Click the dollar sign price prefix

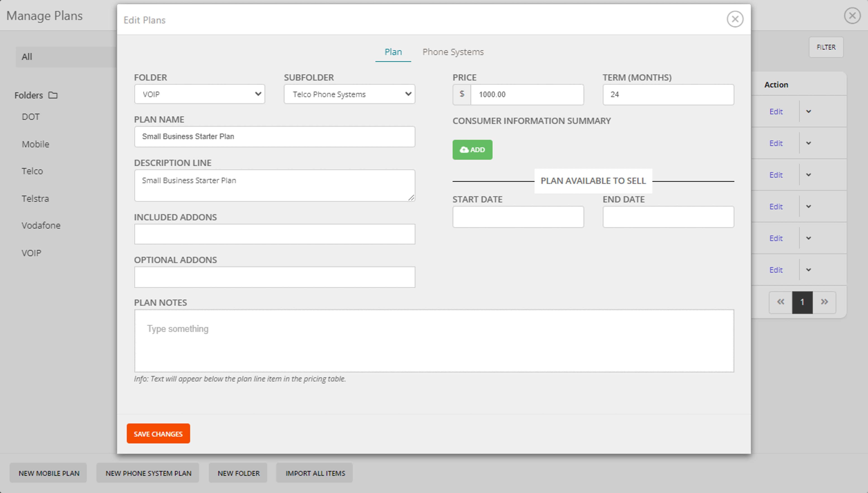tap(462, 94)
